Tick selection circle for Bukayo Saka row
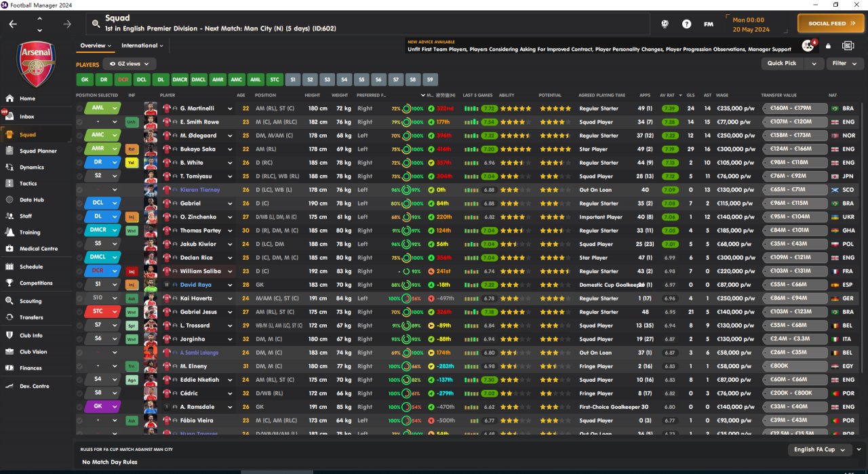Viewport: 868px width, 474px height. (79, 149)
